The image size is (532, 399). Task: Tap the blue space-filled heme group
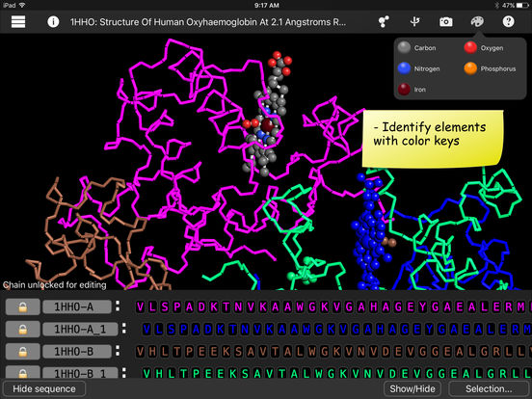370,230
